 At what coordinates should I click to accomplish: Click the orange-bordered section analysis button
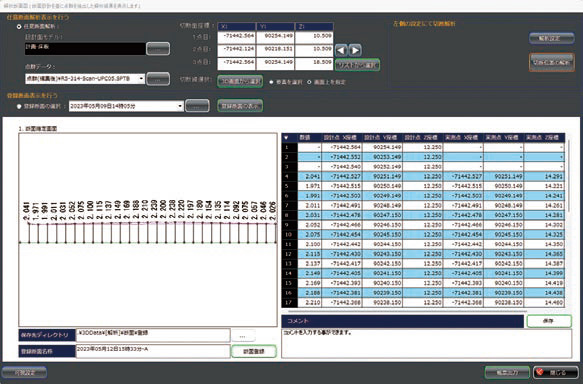click(551, 62)
